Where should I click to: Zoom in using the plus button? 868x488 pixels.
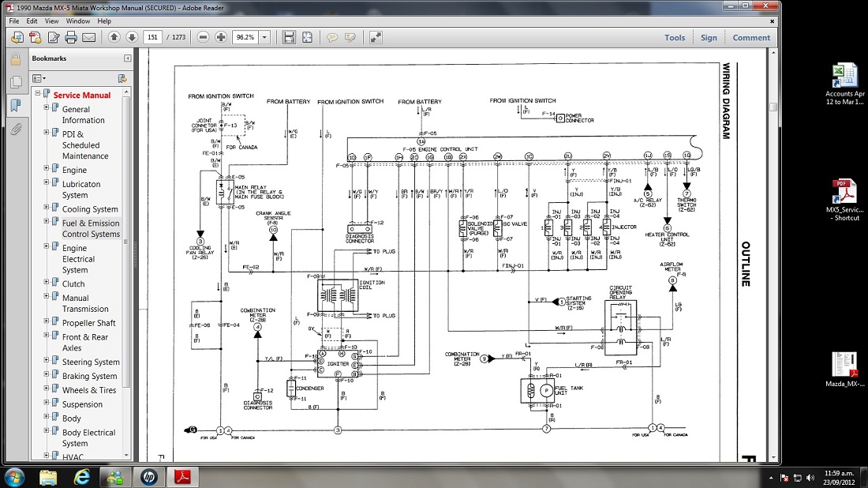221,38
